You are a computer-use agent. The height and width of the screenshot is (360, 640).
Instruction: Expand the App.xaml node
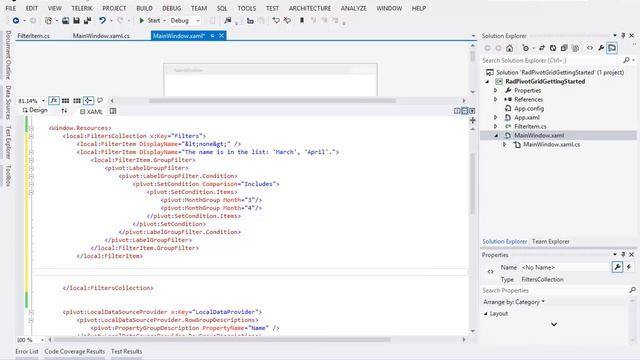(x=496, y=117)
